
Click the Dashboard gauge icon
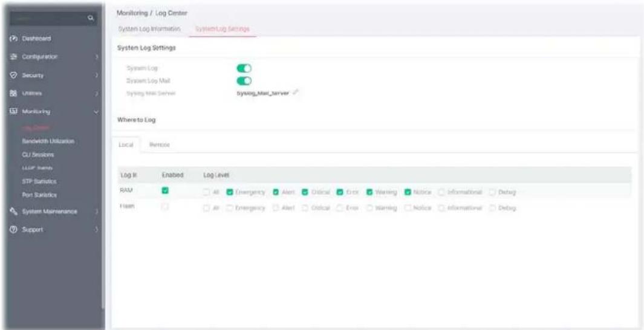click(x=12, y=38)
